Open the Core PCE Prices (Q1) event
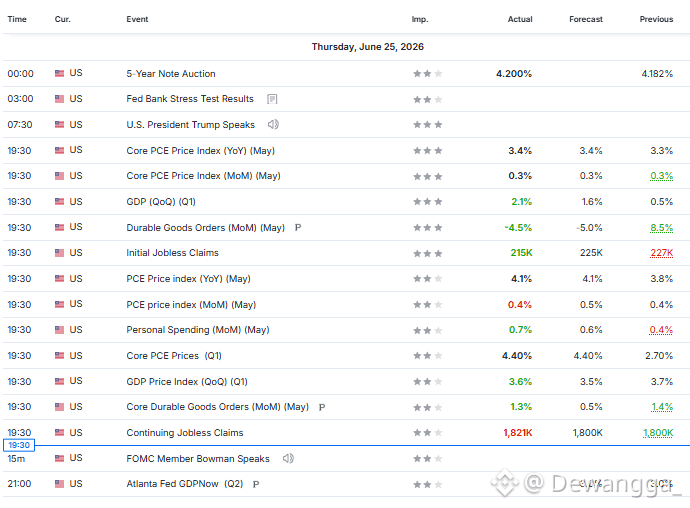Image resolution: width=690 pixels, height=508 pixels. 174,356
